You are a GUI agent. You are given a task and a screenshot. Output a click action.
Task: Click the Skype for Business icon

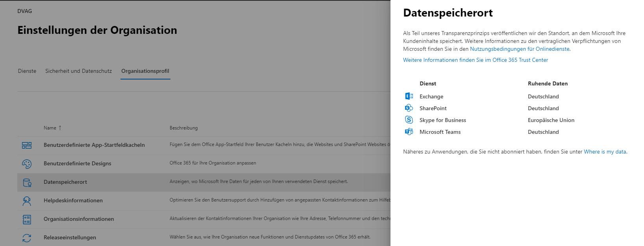409,120
